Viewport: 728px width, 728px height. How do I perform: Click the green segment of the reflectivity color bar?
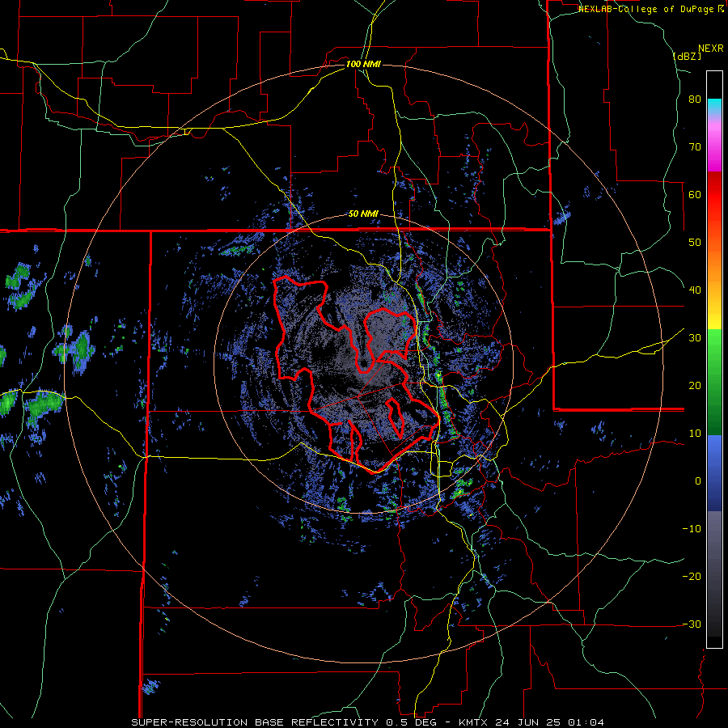[x=714, y=382]
